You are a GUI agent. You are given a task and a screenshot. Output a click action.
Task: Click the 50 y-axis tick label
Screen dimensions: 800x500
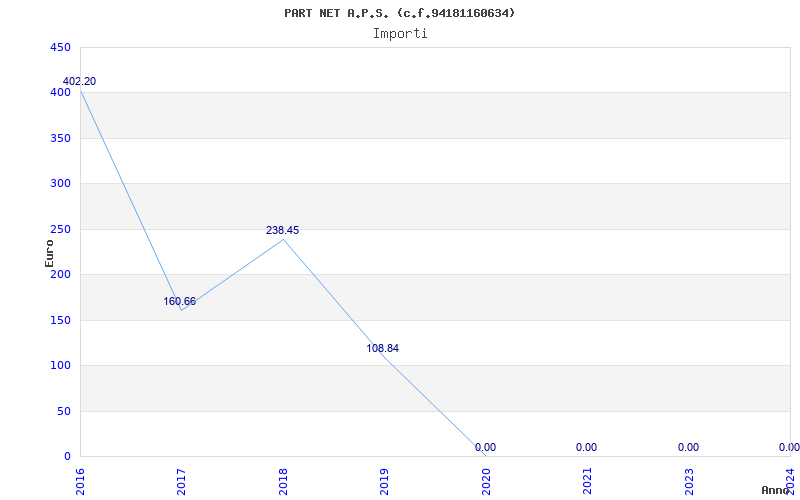point(63,411)
